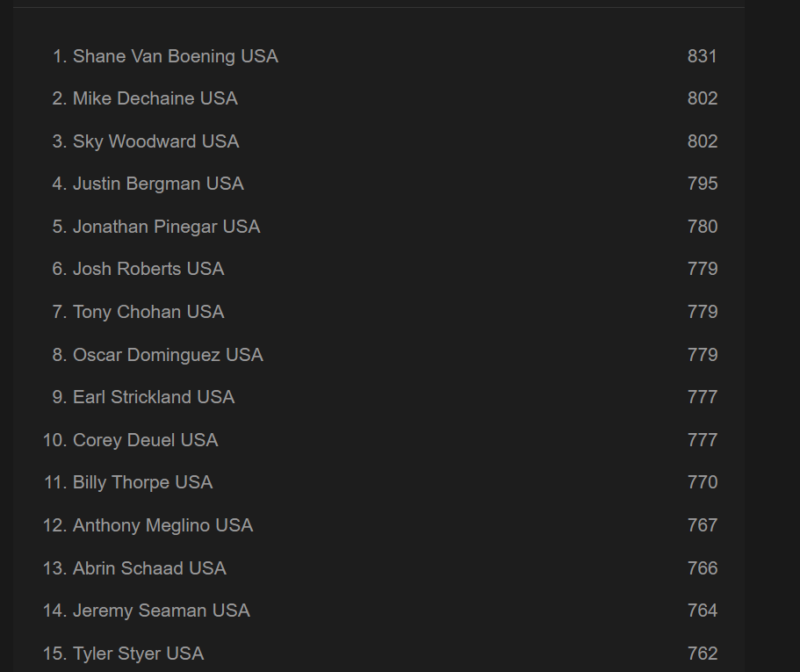Select the 762 rating for Tyler Styer
Screen dimensions: 800x672
[703, 654]
